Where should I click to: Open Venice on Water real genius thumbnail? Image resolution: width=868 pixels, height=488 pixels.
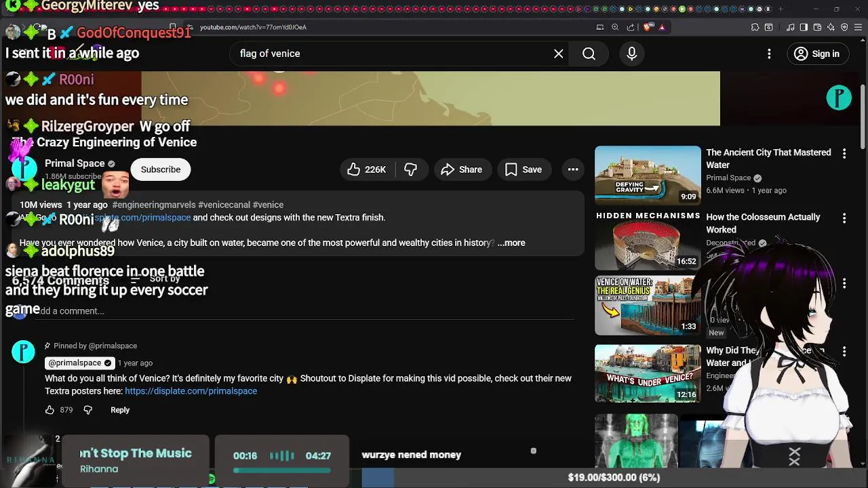coord(648,305)
